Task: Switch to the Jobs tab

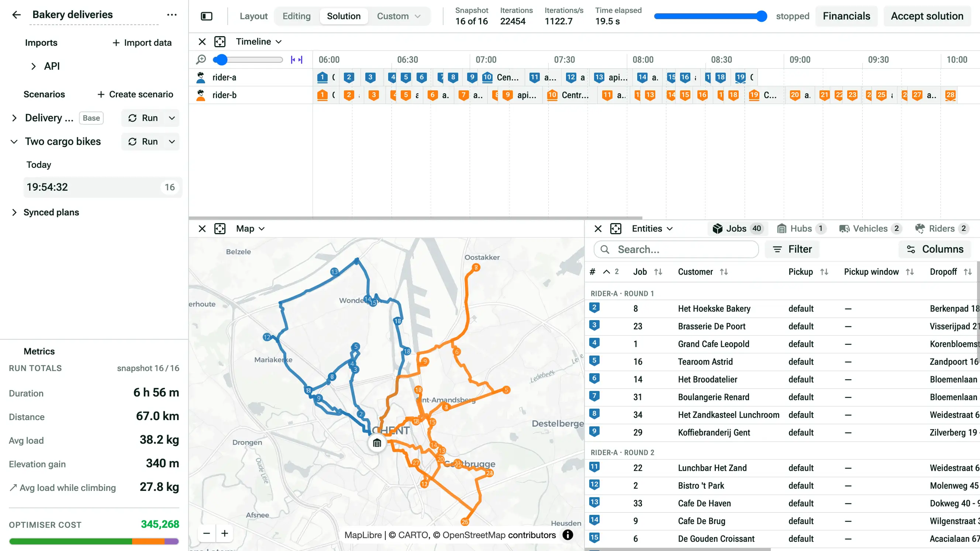Action: click(737, 229)
